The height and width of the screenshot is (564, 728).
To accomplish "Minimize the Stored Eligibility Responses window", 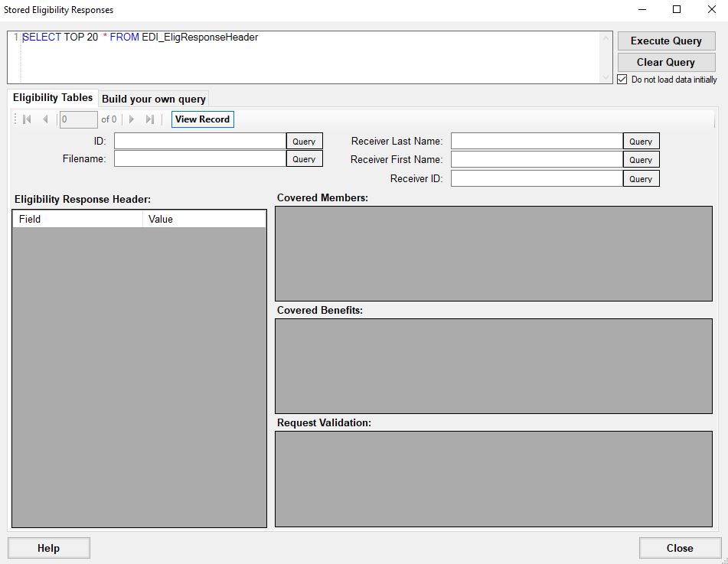I will (642, 10).
